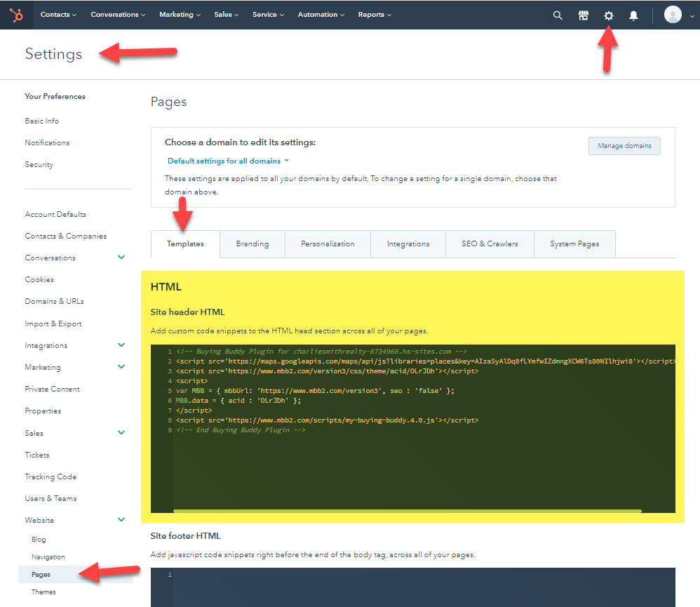Open Blog under Website

(x=39, y=540)
